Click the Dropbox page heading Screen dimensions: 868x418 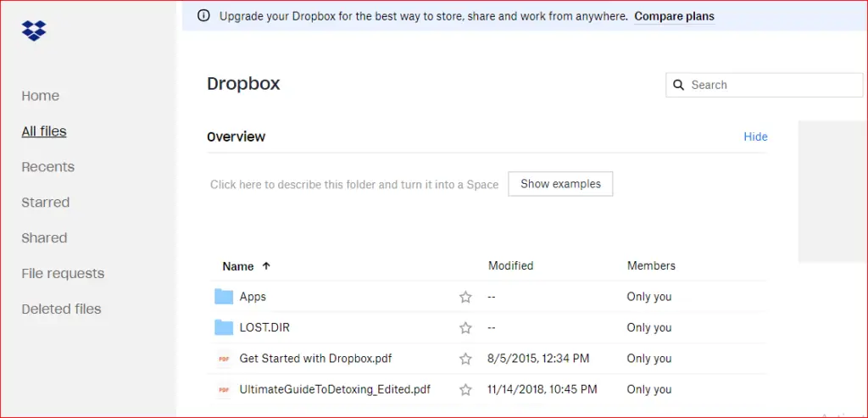243,84
